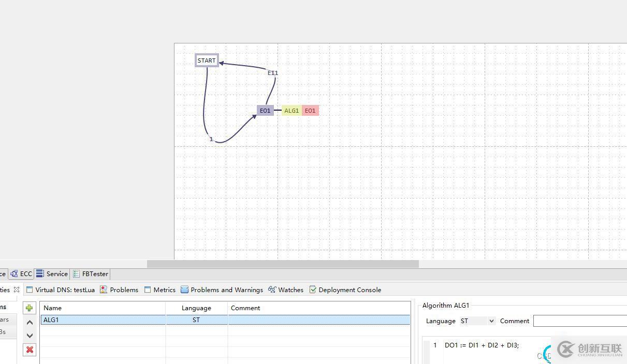The height and width of the screenshot is (364, 627).
Task: Click the Problems and Warnings icon
Action: (x=184, y=290)
